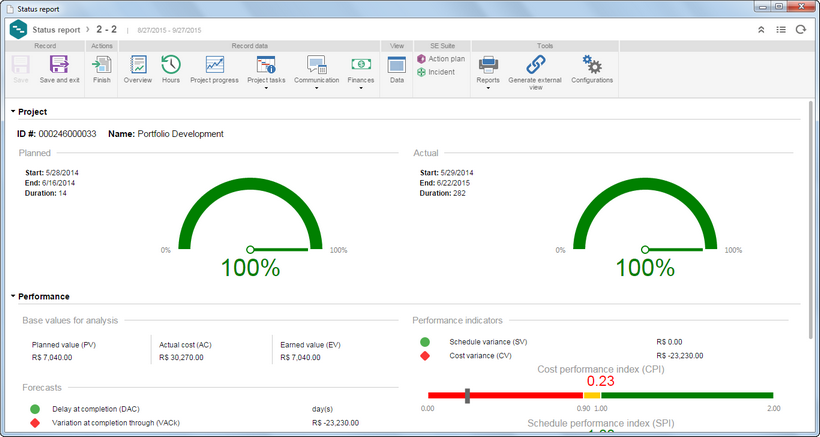Screen dimensions: 820x437
Task: Click the CPI slider marker handle
Action: point(468,396)
